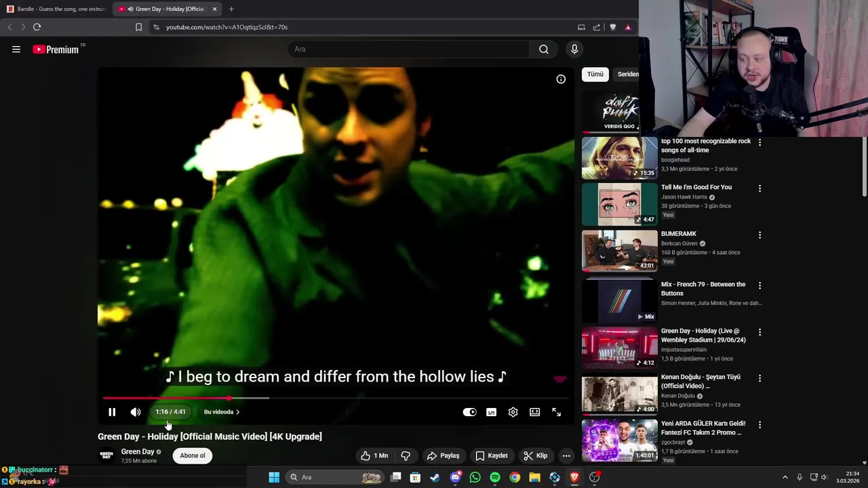Image resolution: width=868 pixels, height=488 pixels.
Task: Dislike the video with thumbs down
Action: [406, 455]
